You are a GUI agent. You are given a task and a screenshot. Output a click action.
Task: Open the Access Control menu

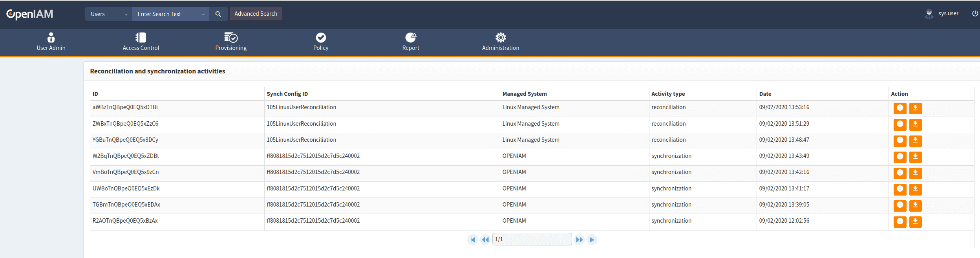[141, 42]
